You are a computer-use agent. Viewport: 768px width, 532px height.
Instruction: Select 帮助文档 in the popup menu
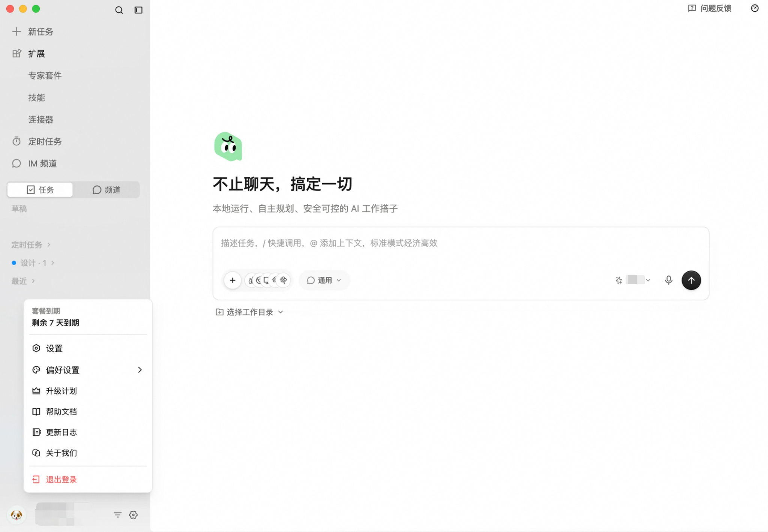tap(88, 411)
